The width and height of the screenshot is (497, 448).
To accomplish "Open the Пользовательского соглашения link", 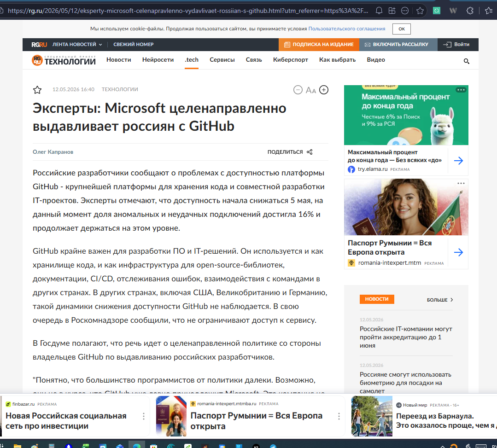I will coord(347,29).
